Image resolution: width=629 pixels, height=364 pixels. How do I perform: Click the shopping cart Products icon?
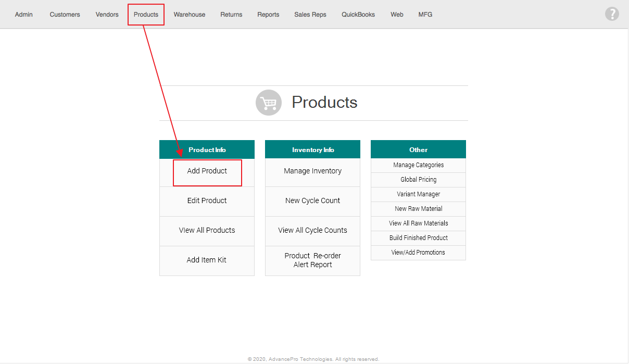point(269,103)
